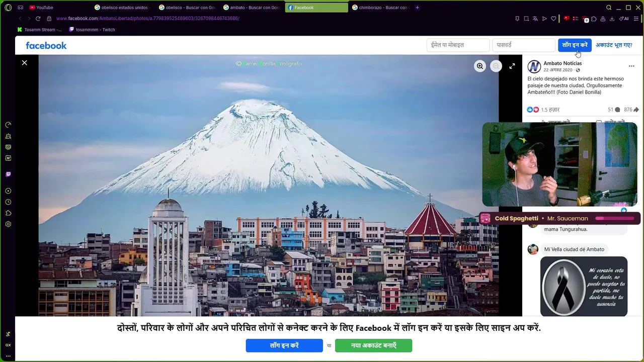Bookmark page with the heart icon
The image size is (644, 362).
click(x=553, y=19)
